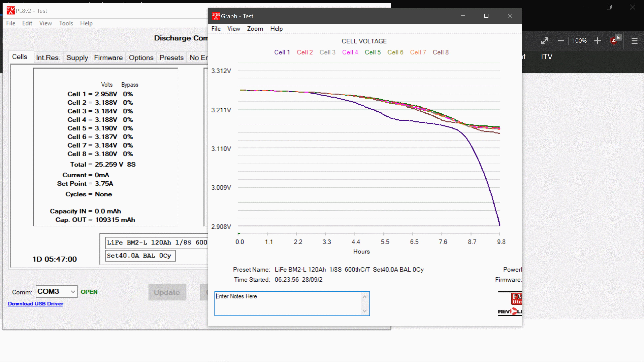Click the zoom in plus icon
The image size is (644, 362).
tap(598, 41)
